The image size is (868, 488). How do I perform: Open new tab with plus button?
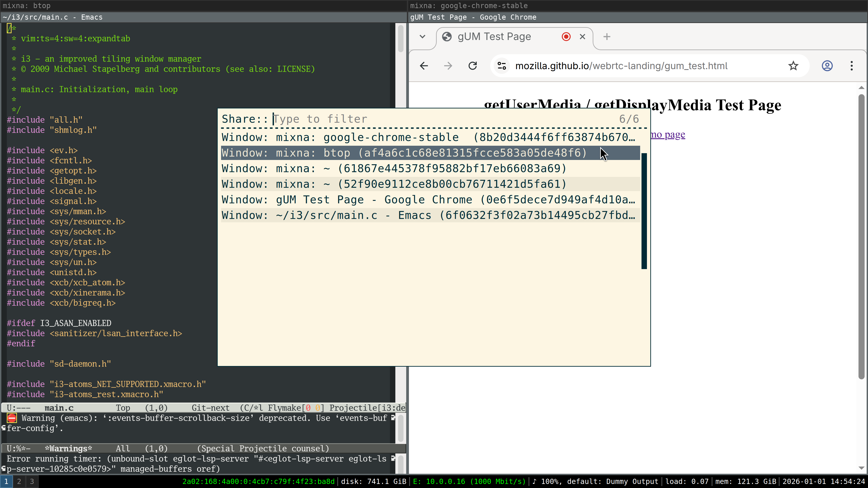(606, 37)
